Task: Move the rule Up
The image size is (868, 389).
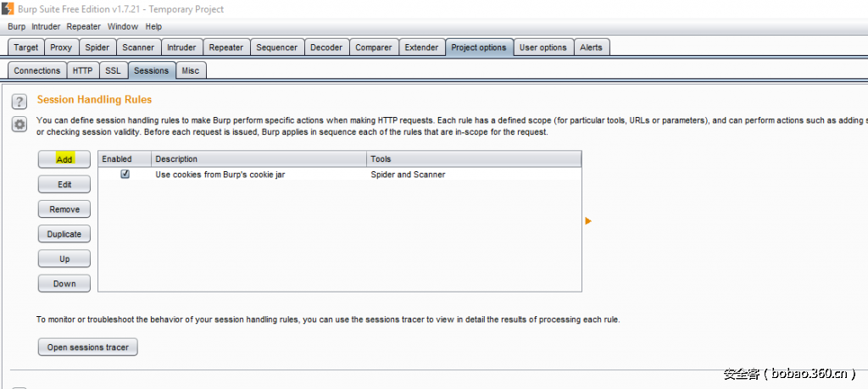Action: point(64,259)
